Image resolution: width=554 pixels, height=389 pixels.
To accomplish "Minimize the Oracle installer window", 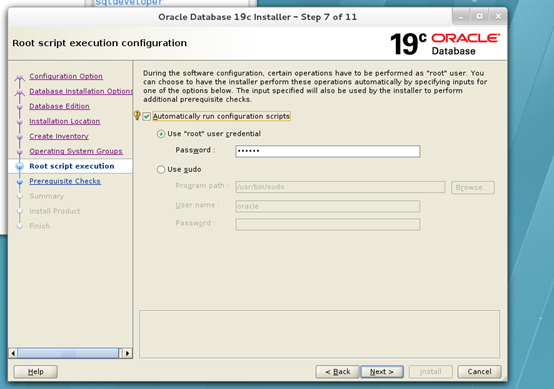I will point(461,17).
